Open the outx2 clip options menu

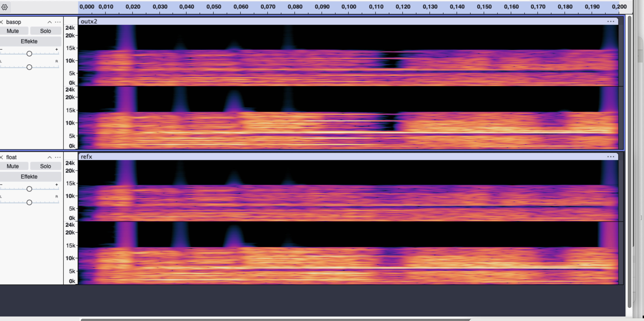(x=611, y=21)
